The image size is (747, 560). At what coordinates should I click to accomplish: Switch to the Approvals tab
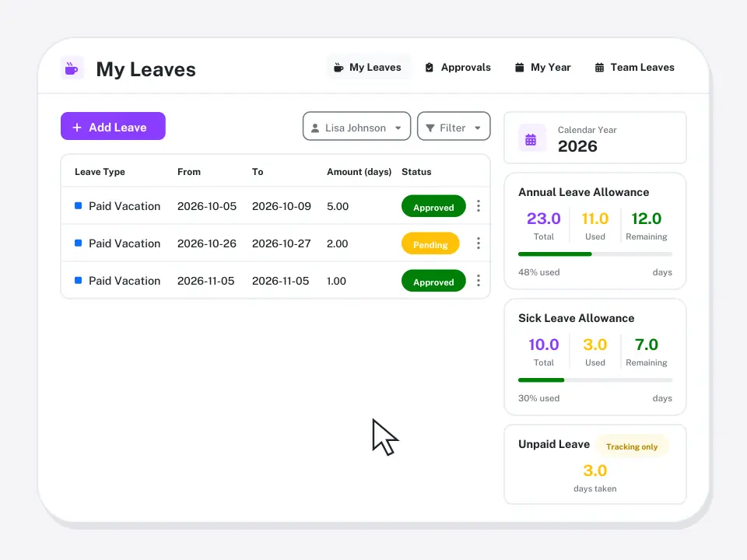(458, 67)
